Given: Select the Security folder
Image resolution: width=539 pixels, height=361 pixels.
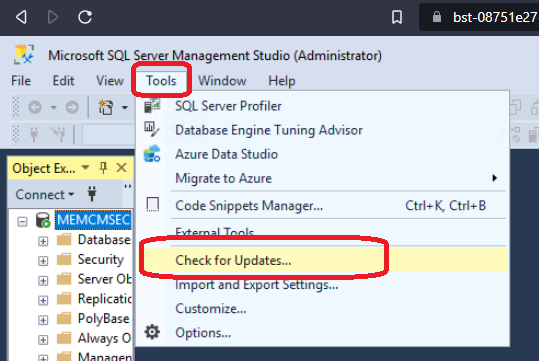Looking at the screenshot, I should coord(100,260).
